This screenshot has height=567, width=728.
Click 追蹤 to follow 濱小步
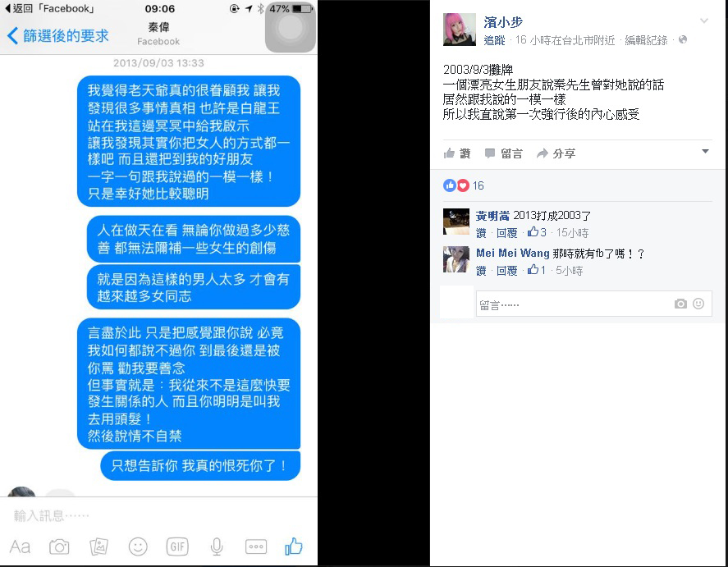click(x=494, y=40)
